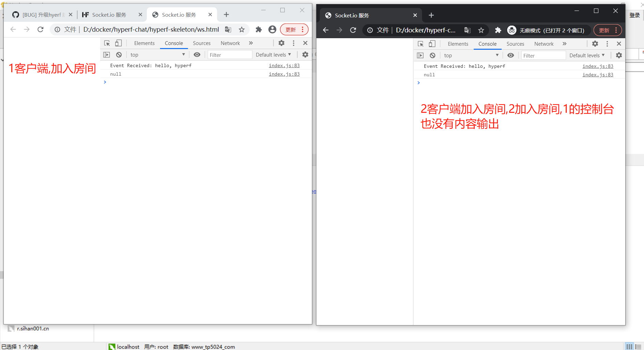Open Elements tab in left DevTools
This screenshot has width=644, height=350.
[x=144, y=43]
